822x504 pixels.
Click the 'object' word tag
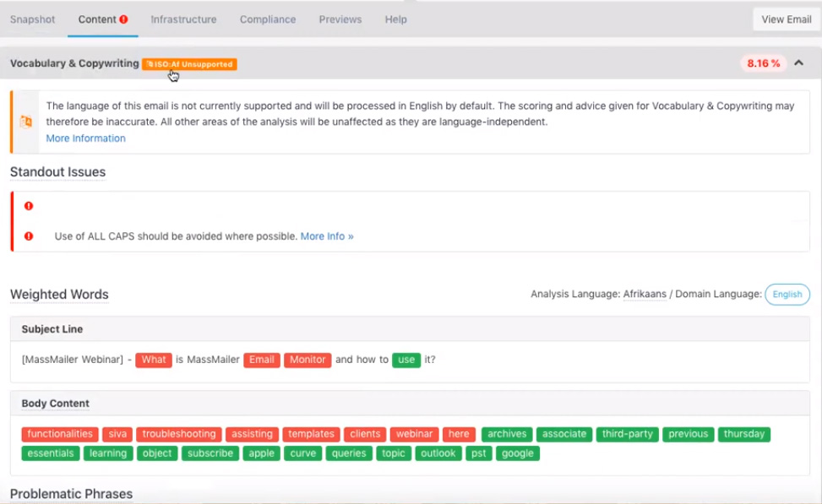click(x=157, y=453)
